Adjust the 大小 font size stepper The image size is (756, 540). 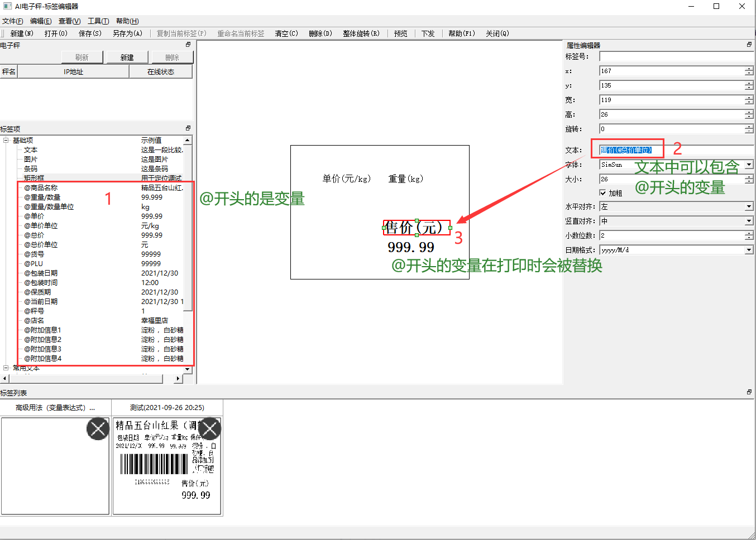pyautogui.click(x=749, y=179)
